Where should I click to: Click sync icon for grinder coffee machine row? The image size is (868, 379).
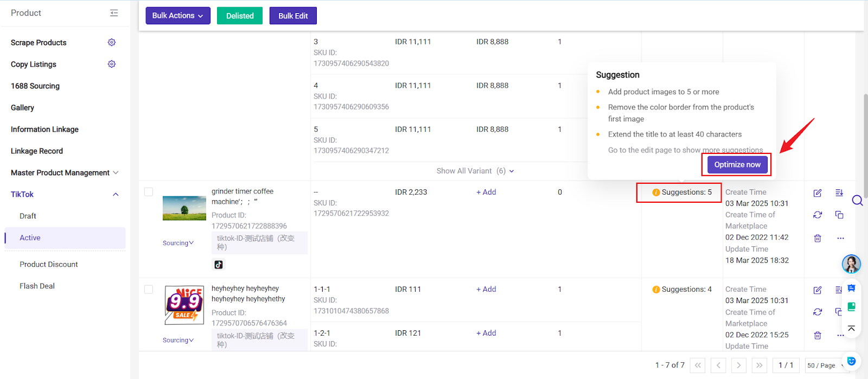(818, 215)
